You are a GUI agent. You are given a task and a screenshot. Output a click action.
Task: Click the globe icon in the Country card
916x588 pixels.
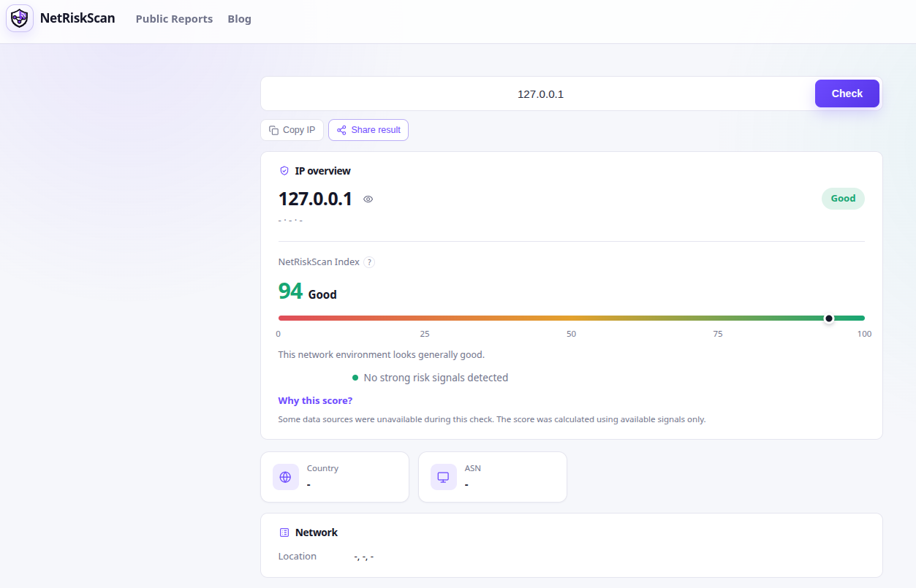tap(285, 477)
